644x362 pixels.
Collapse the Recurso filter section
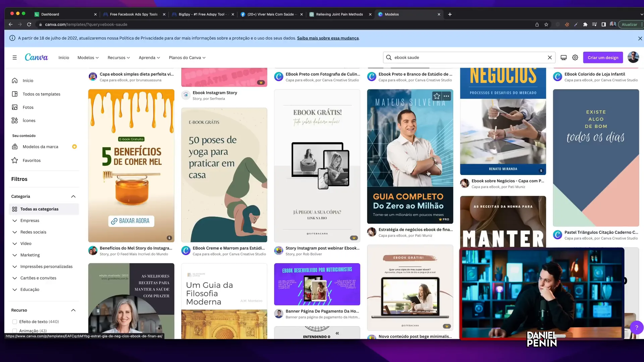73,310
